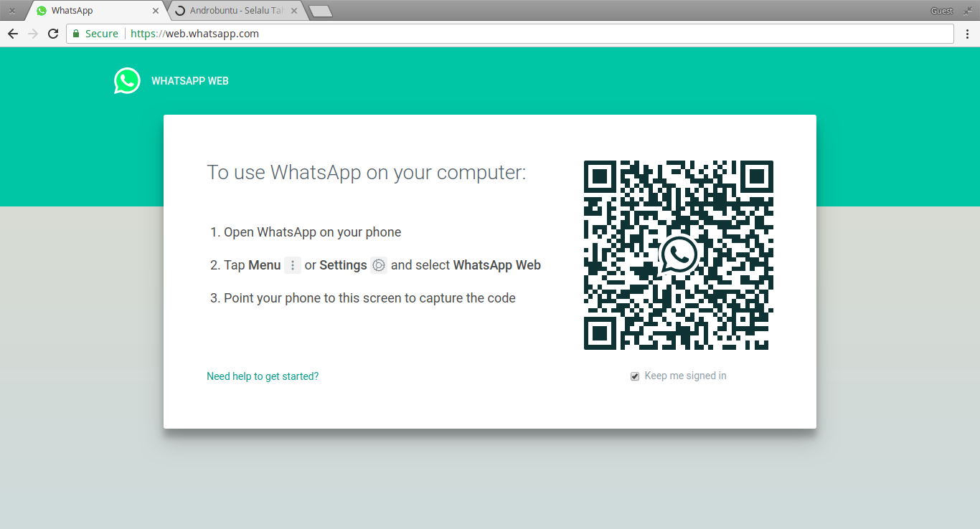Click the back navigation arrow
Viewport: 980px width, 529px height.
(x=12, y=33)
